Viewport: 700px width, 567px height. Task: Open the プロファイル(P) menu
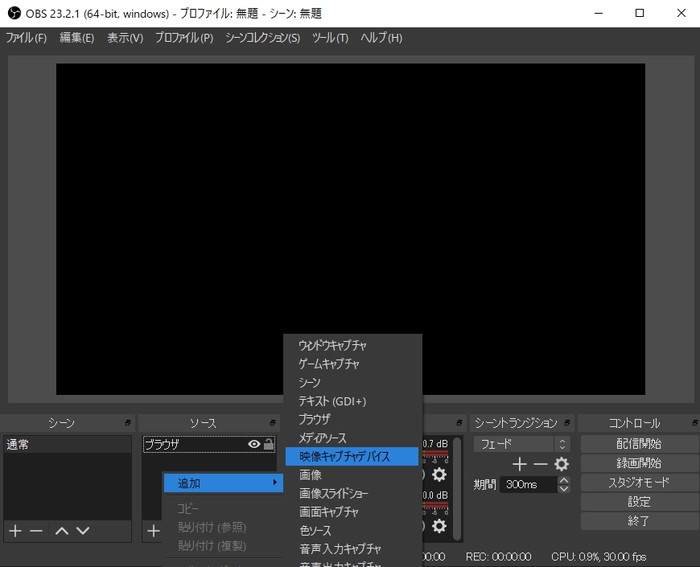(184, 38)
